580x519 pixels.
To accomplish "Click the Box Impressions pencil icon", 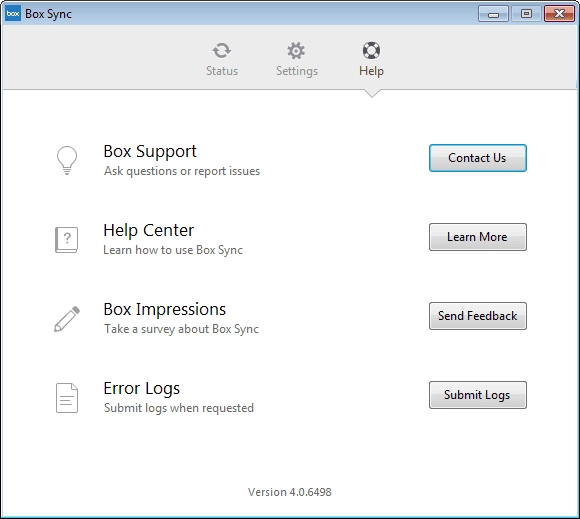I will tap(67, 319).
